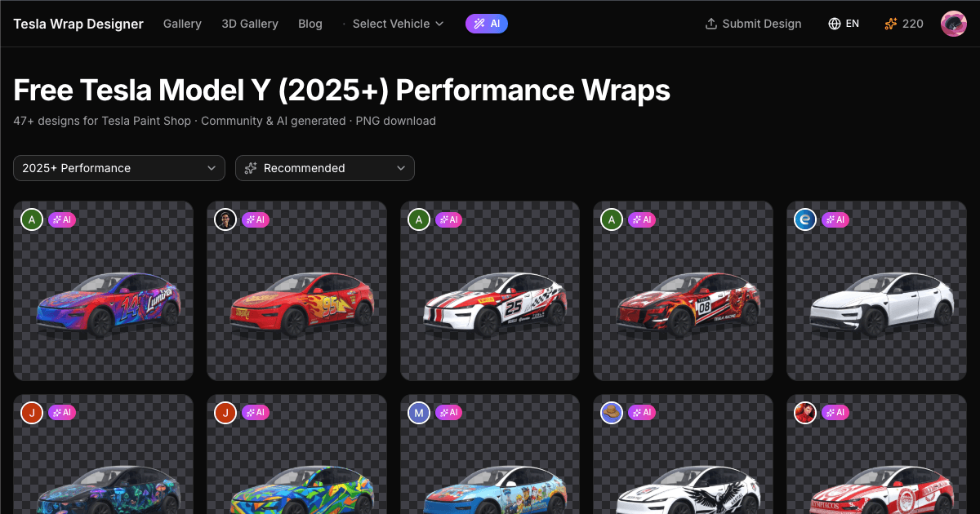Click AI badge on plain white wrap card
The width and height of the screenshot is (980, 514).
[x=835, y=219]
